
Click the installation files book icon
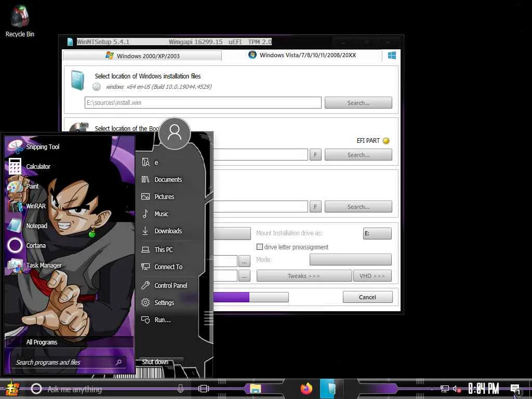(78, 81)
